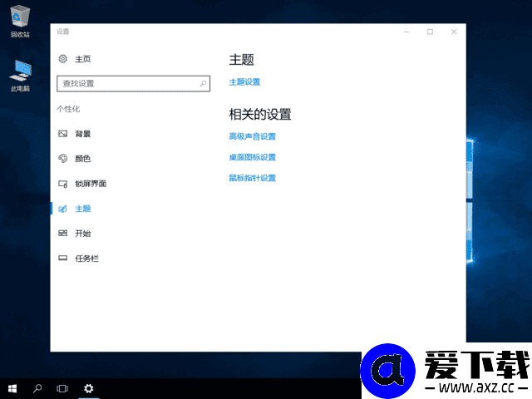Viewport: 532px width, 399px height.
Task: Open the 桌面图标设置 link
Action: pyautogui.click(x=253, y=157)
